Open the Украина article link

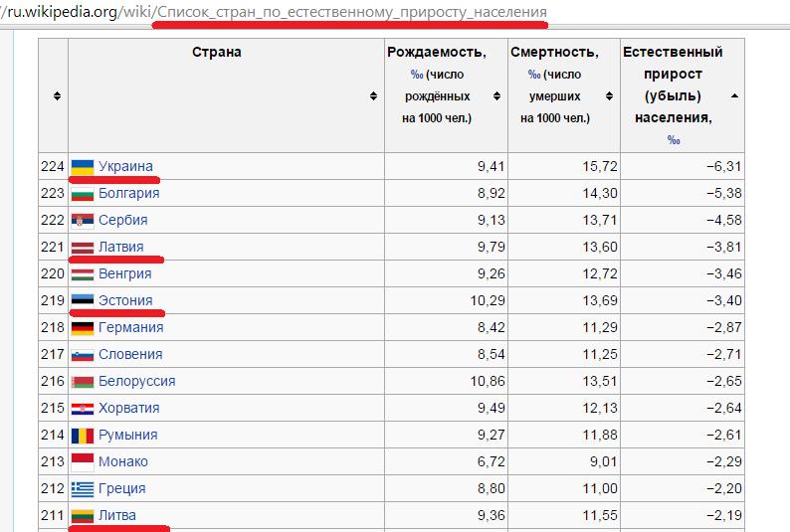125,166
